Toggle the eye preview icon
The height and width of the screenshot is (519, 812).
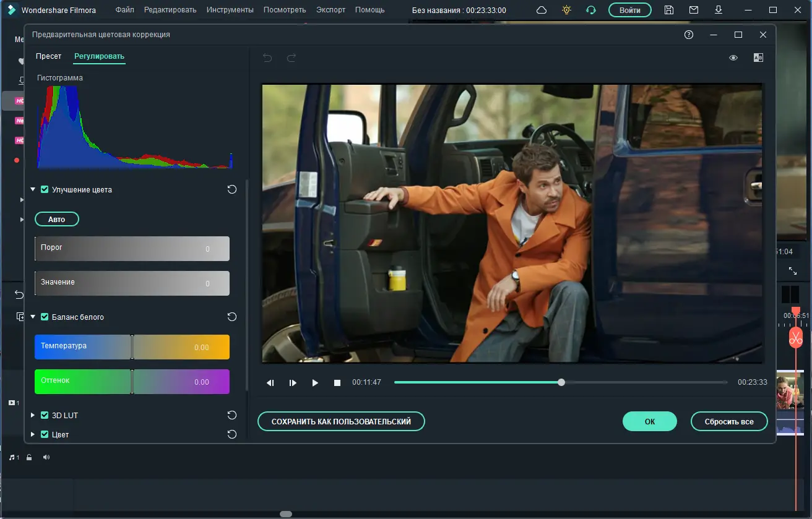[733, 58]
